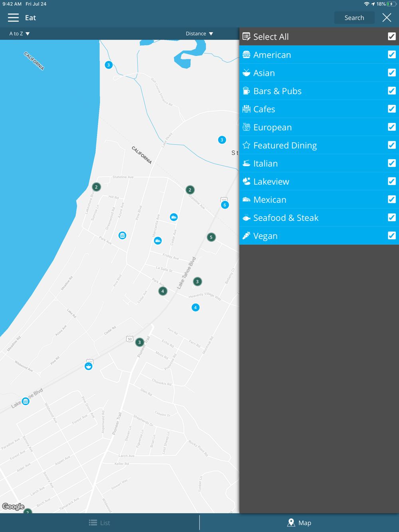Viewport: 399px width, 532px height.
Task: Uncheck the Cafes checkbox
Action: pos(392,109)
